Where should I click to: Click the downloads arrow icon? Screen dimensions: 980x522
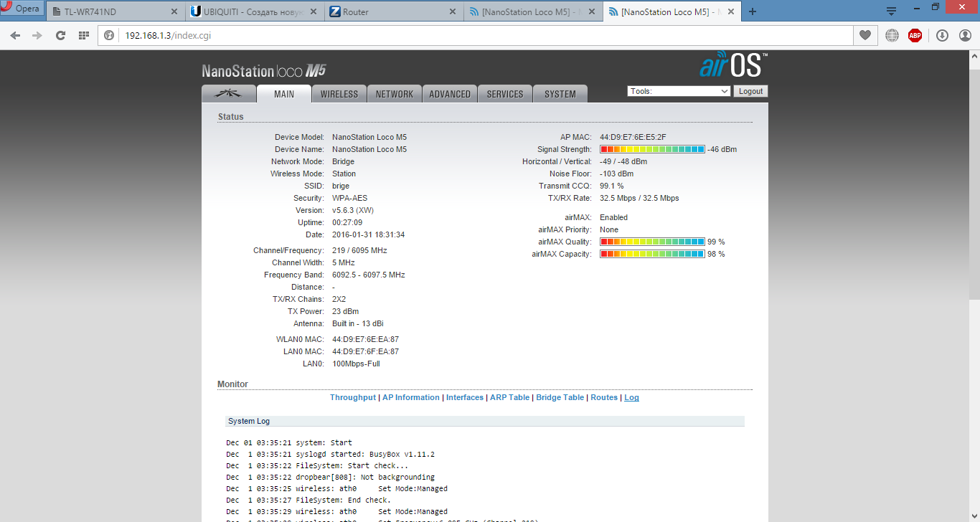(x=942, y=35)
